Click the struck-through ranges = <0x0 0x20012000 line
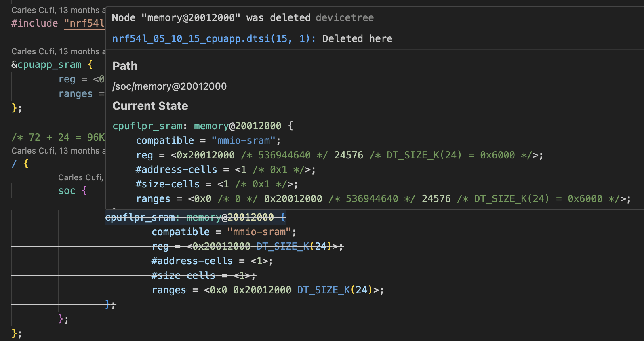 pos(268,290)
